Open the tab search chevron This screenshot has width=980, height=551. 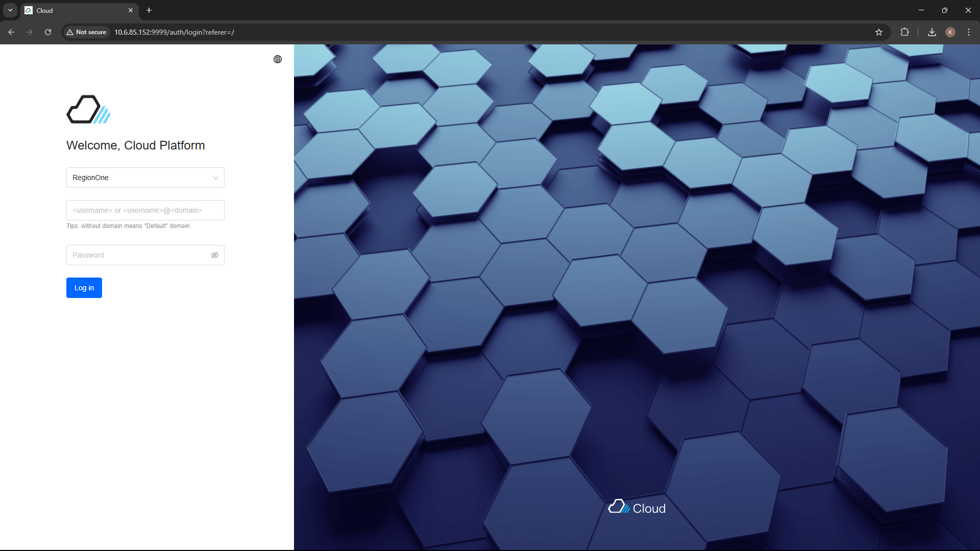10,10
